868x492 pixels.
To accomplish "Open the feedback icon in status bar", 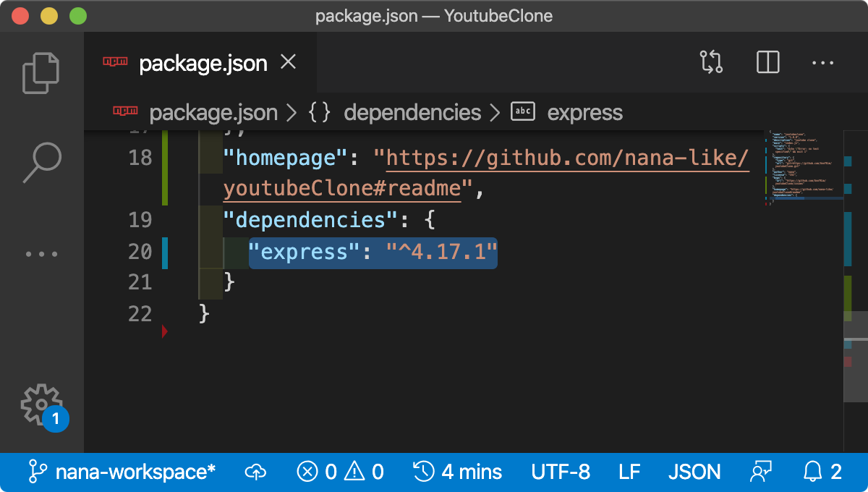I will click(762, 472).
